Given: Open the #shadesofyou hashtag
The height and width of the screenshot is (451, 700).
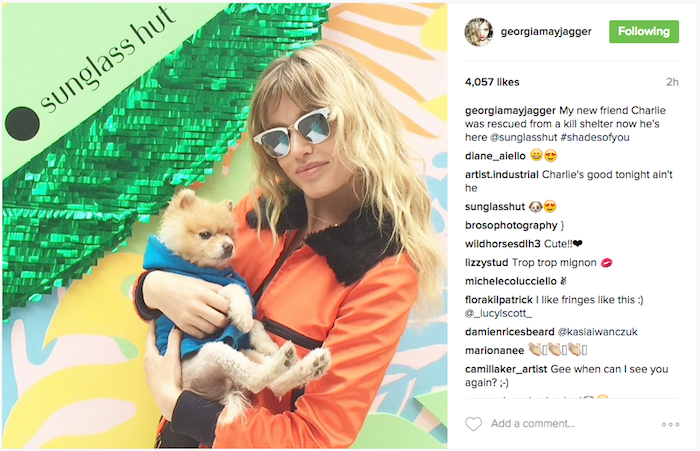Looking at the screenshot, I should 595,137.
